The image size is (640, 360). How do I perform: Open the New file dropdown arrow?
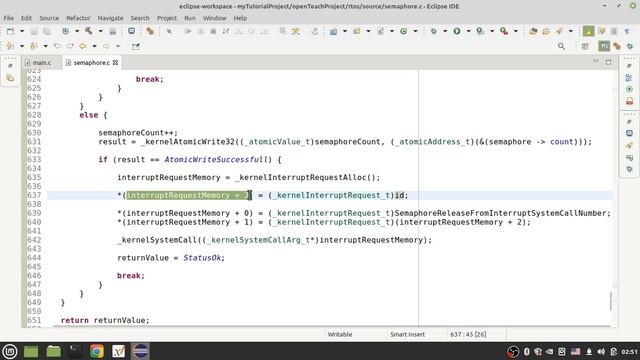pyautogui.click(x=22, y=31)
